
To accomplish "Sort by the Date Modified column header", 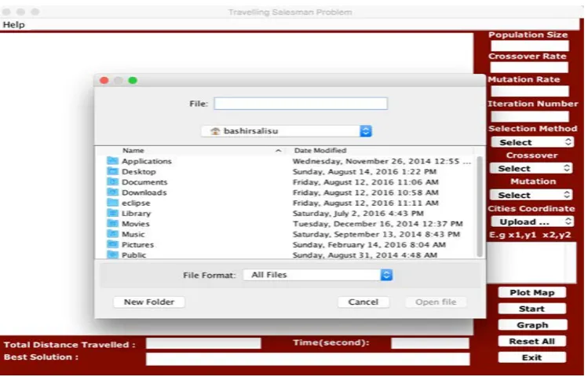I will pos(320,151).
